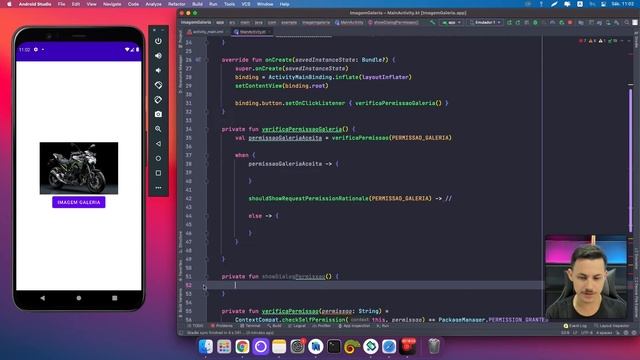This screenshot has width=640, height=360.
Task: Click emulator sidebar Overview square icon
Action: tap(158, 173)
